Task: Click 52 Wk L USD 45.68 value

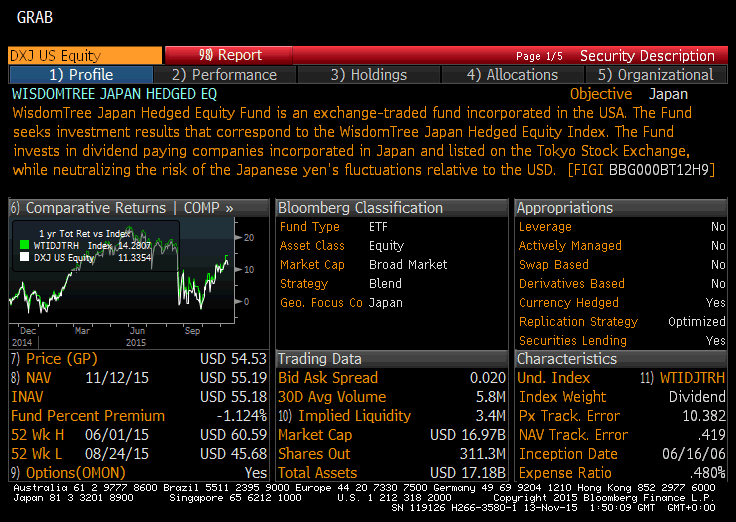Action: click(x=233, y=454)
